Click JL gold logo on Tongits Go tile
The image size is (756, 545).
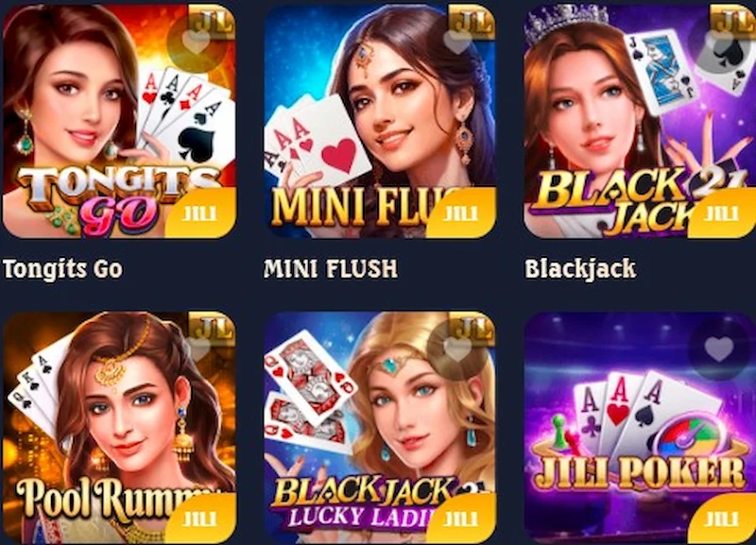coord(214,22)
